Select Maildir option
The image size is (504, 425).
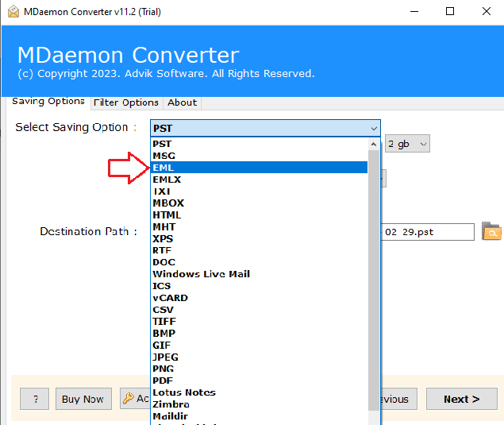click(259, 416)
